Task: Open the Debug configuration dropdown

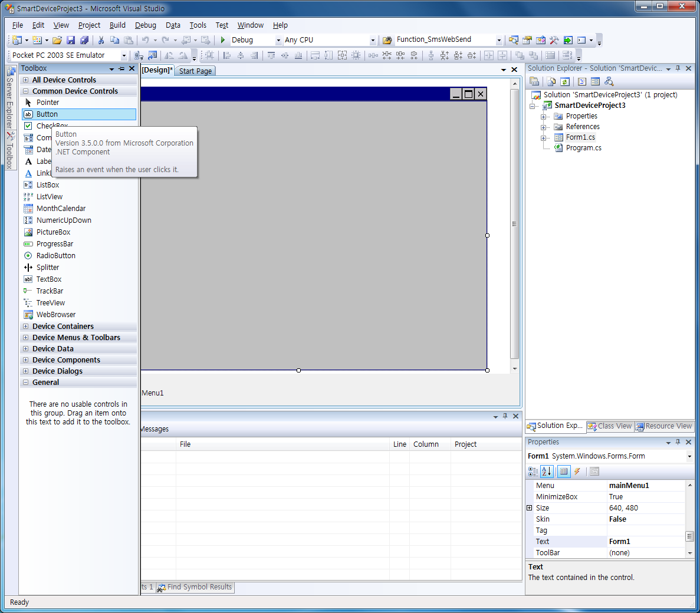Action: tap(278, 40)
